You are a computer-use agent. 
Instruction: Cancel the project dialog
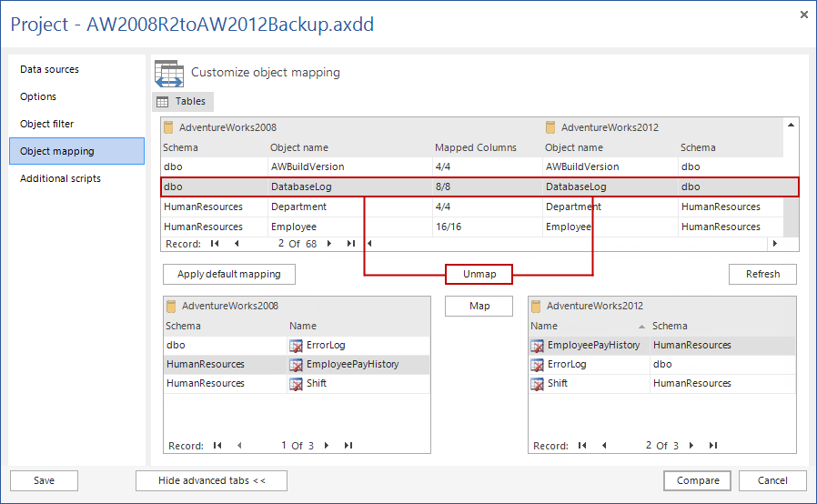772,480
